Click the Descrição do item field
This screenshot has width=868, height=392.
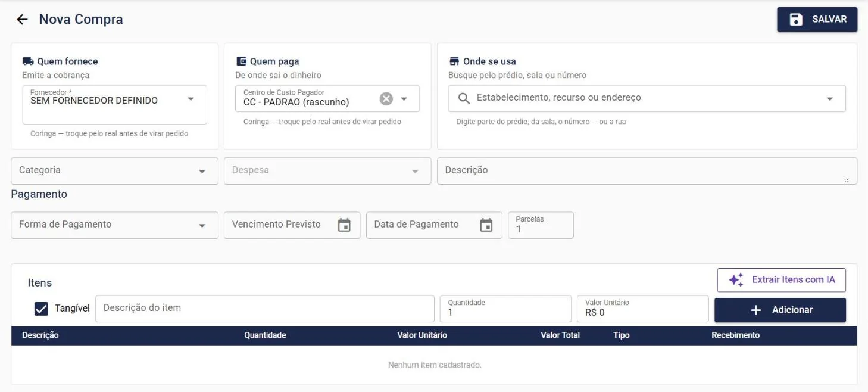click(265, 309)
